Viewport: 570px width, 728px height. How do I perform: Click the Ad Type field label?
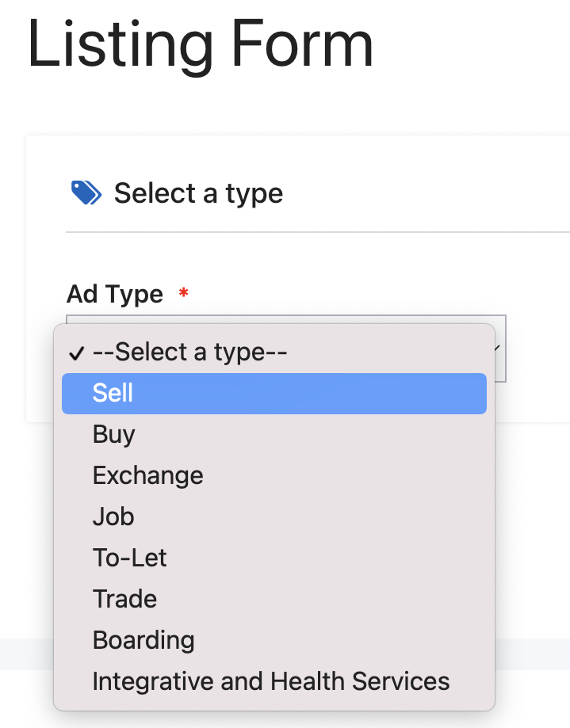tap(115, 295)
